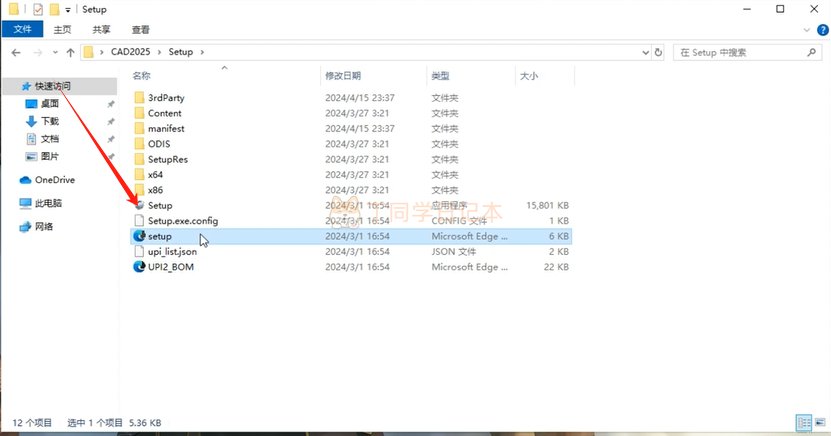The width and height of the screenshot is (831, 436).
Task: Expand the ribbon with chevron arrow
Action: pos(807,30)
